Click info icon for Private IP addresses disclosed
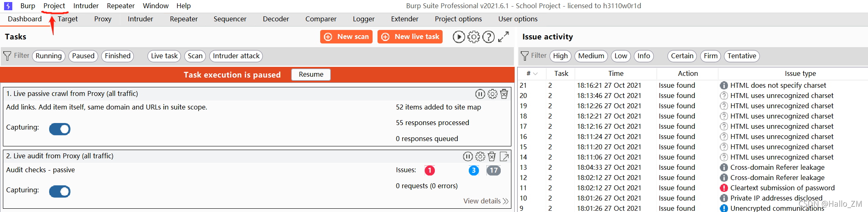This screenshot has height=212, width=868. pyautogui.click(x=724, y=198)
